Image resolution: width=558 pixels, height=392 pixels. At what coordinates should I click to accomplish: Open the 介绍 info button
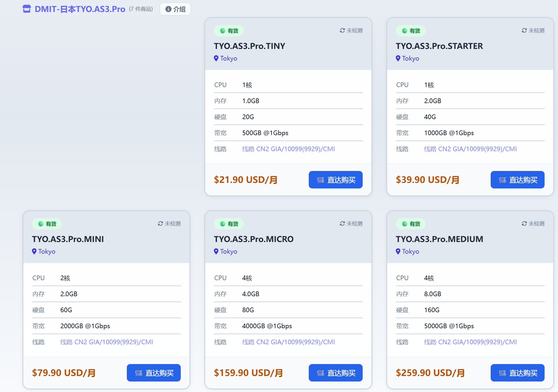175,9
